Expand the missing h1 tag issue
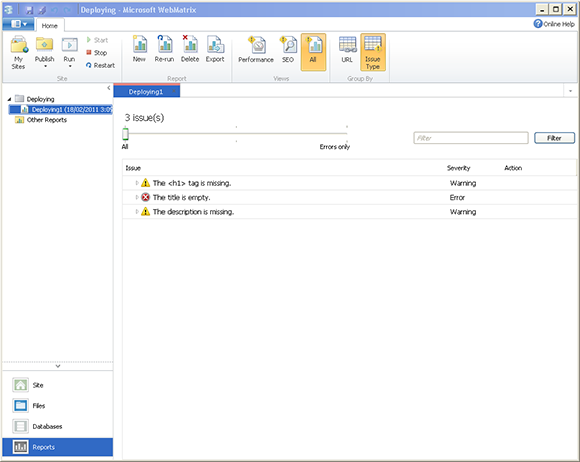580x462 pixels. [137, 183]
